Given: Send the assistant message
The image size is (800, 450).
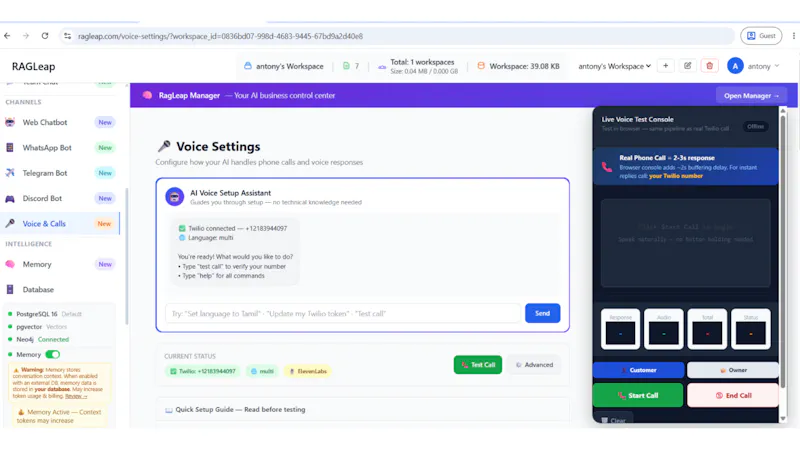Looking at the screenshot, I should pos(542,313).
